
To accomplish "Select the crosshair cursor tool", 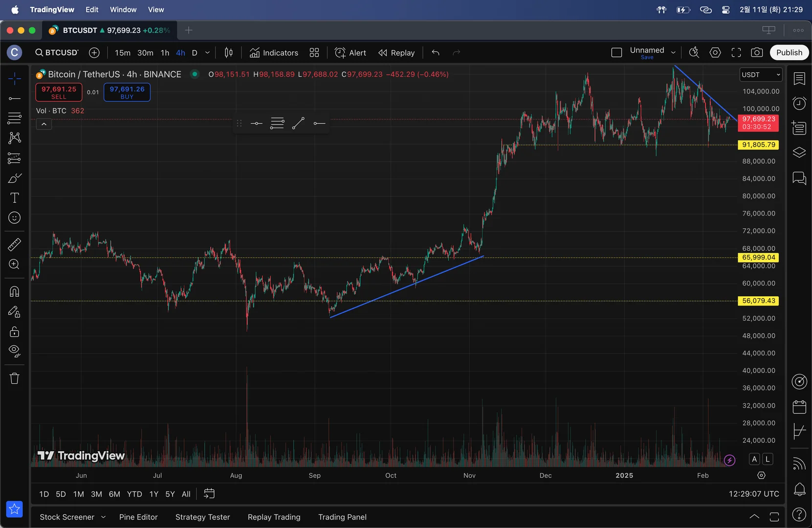I will point(15,78).
